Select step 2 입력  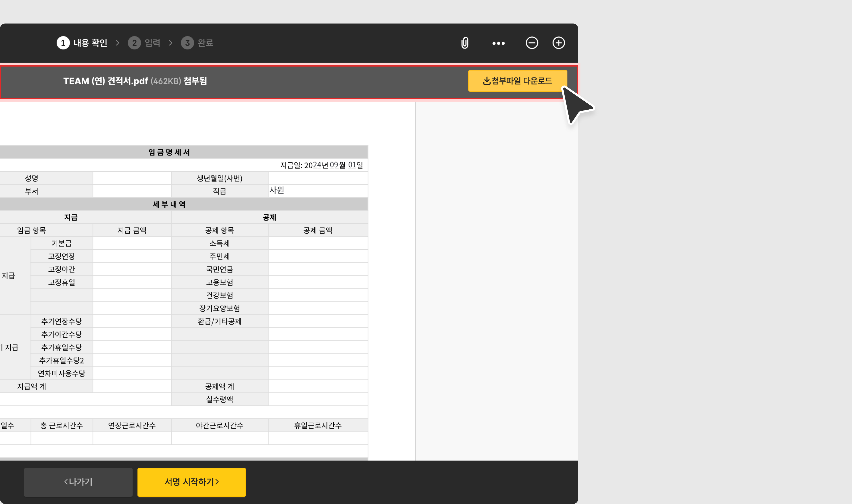pyautogui.click(x=144, y=43)
